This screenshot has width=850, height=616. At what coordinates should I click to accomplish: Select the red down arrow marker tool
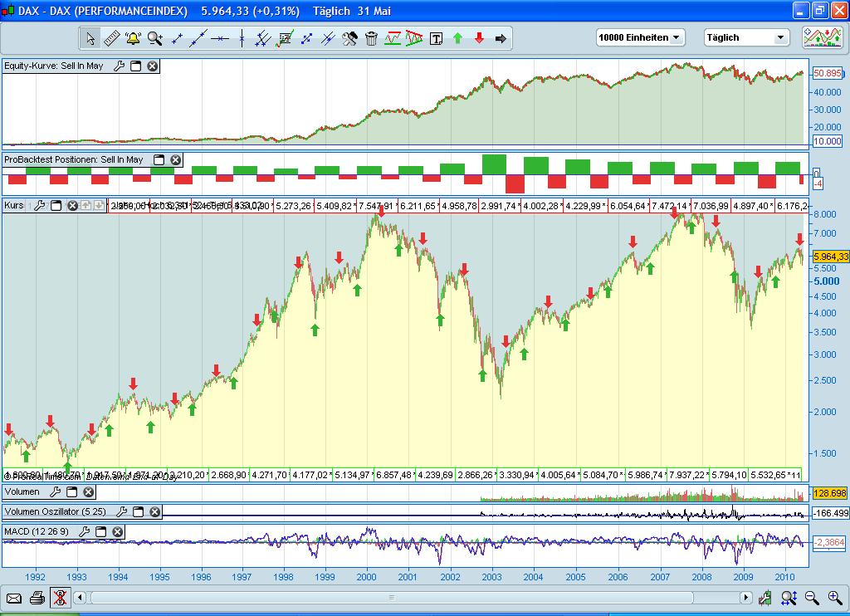click(479, 38)
